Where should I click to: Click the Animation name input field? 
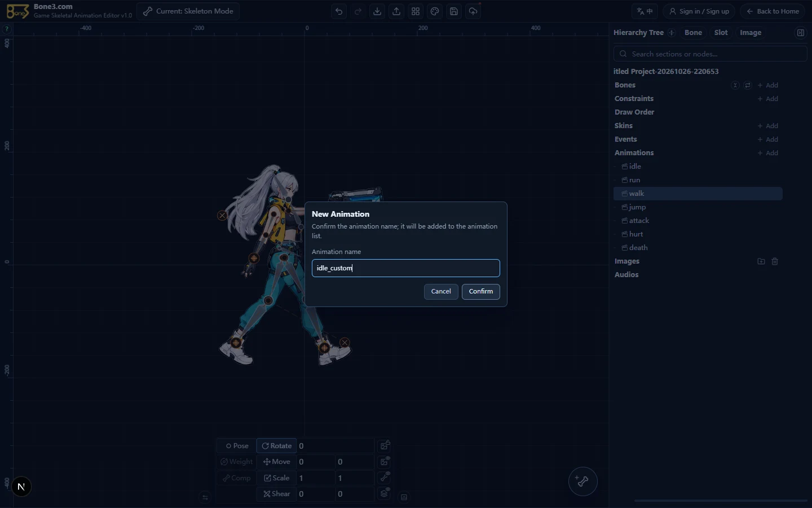[x=406, y=268]
